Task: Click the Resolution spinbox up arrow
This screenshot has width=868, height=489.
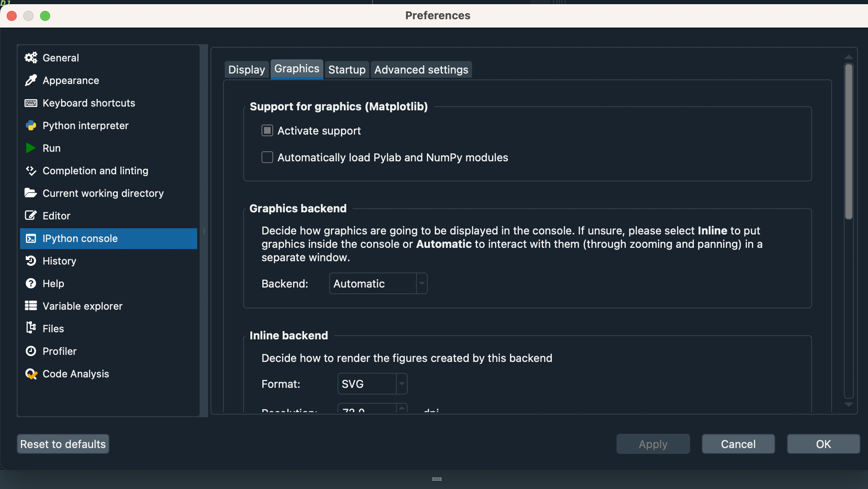Action: tap(401, 407)
